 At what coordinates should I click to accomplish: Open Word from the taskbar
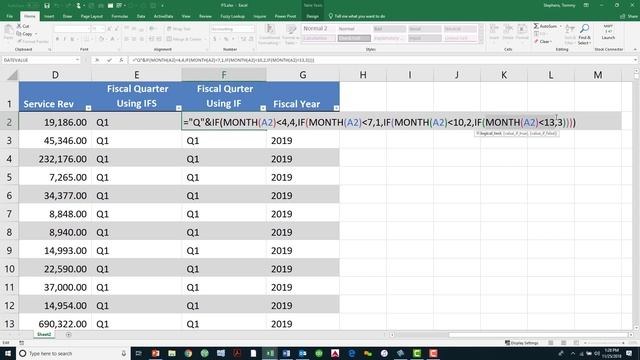(286, 353)
